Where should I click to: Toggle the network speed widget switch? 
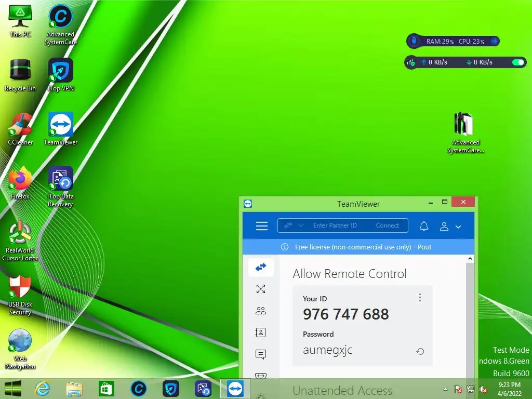[x=518, y=62]
